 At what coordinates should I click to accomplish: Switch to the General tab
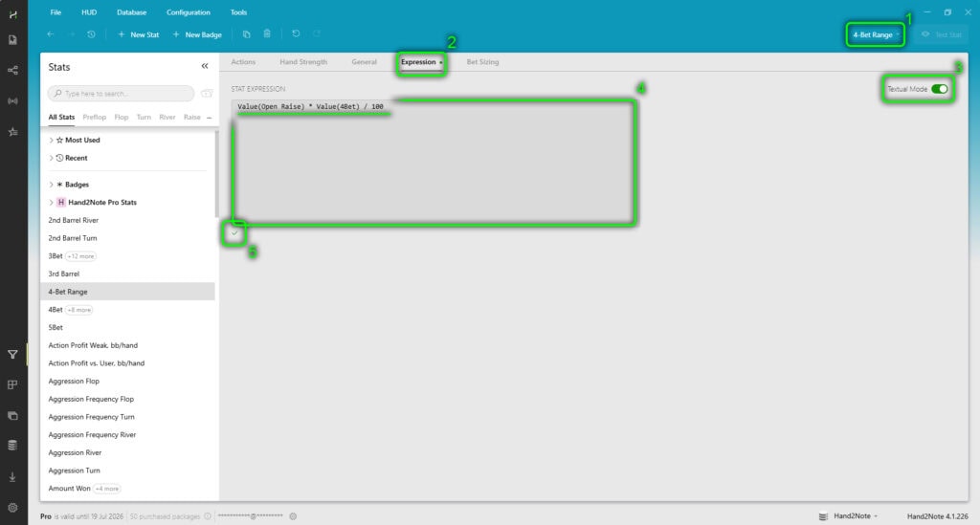pyautogui.click(x=364, y=62)
